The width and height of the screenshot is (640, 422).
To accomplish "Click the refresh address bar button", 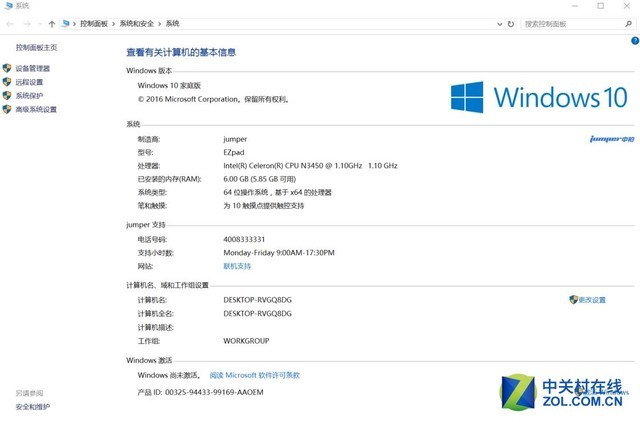I will pyautogui.click(x=511, y=24).
